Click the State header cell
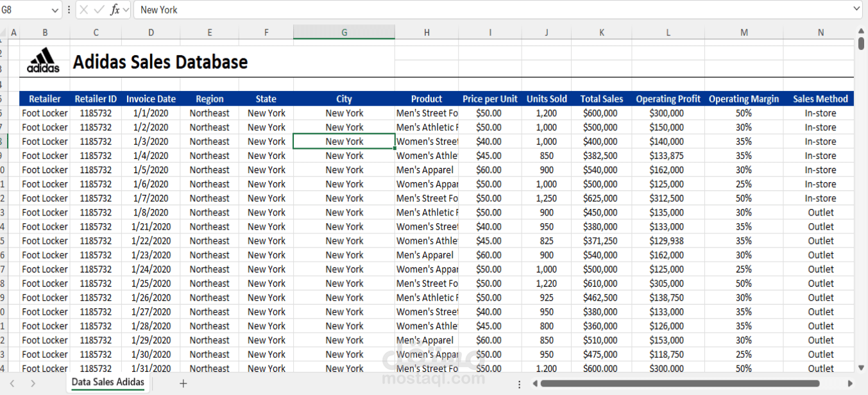Screen dimensions: 868x395 click(266, 99)
